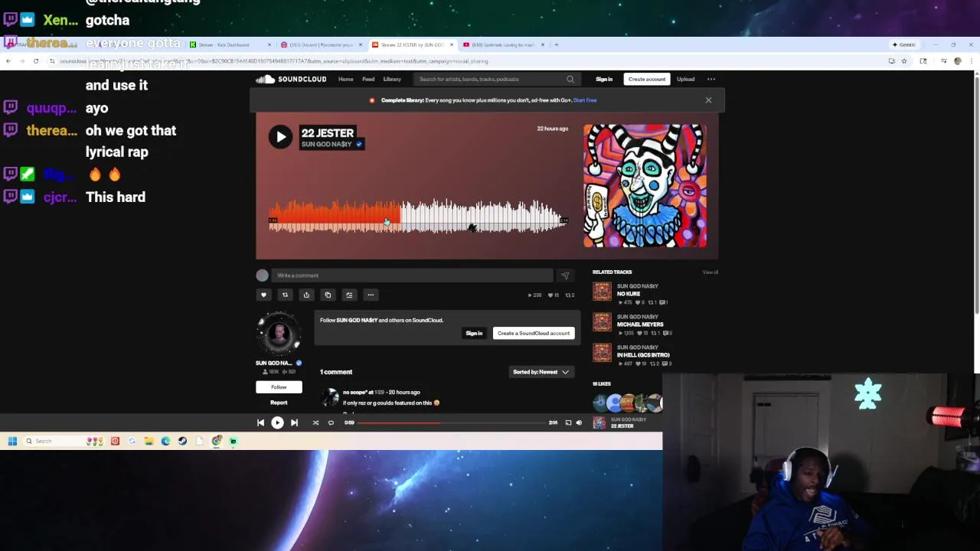The height and width of the screenshot is (551, 980).
Task: Mute volume using the speaker icon
Action: point(579,422)
